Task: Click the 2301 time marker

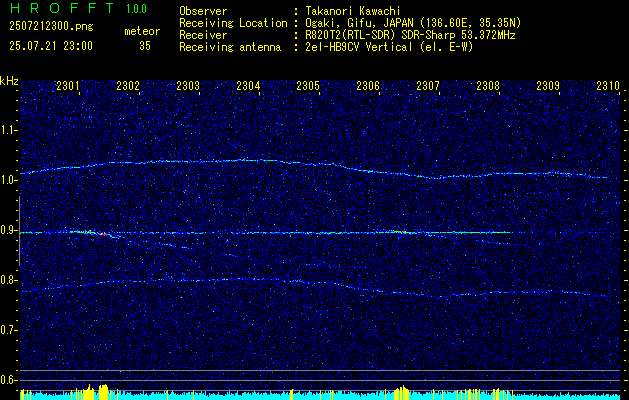Action: pos(68,85)
